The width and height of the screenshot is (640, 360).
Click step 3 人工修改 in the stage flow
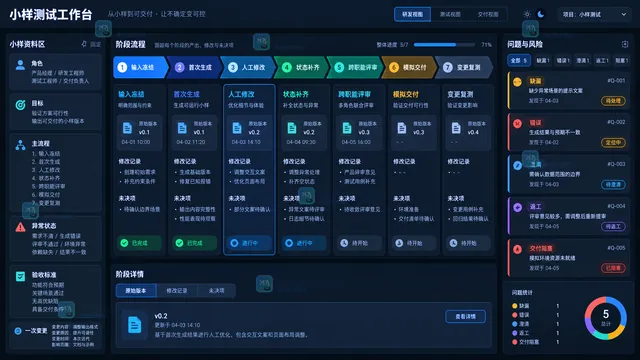[249, 67]
